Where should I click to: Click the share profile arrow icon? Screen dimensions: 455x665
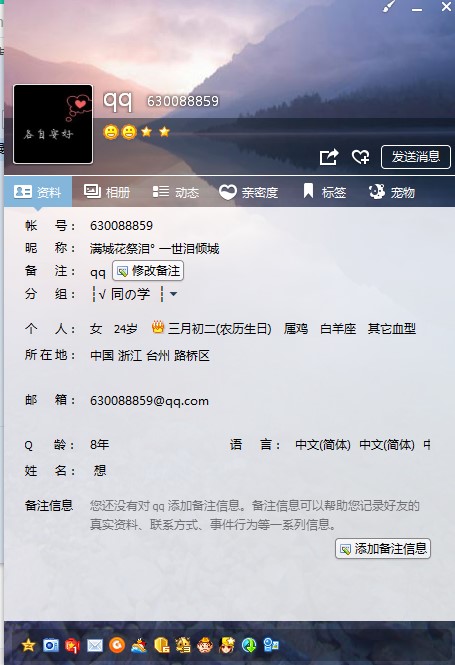(x=329, y=157)
